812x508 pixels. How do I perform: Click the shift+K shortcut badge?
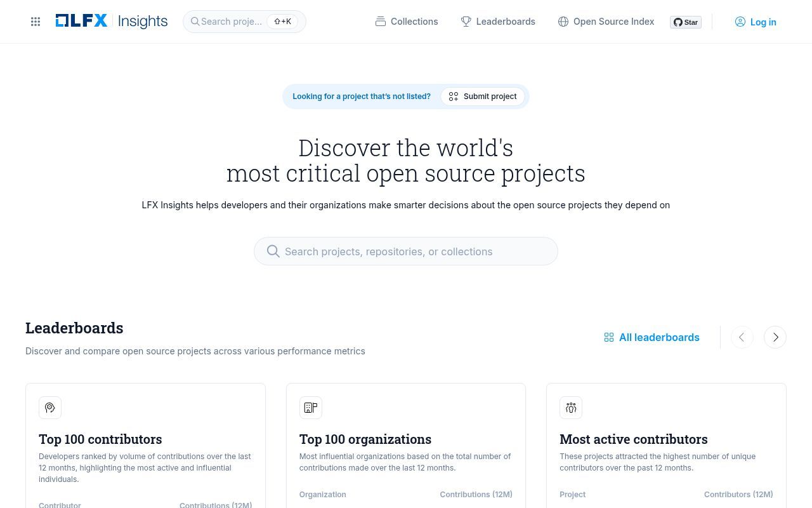pyautogui.click(x=282, y=22)
